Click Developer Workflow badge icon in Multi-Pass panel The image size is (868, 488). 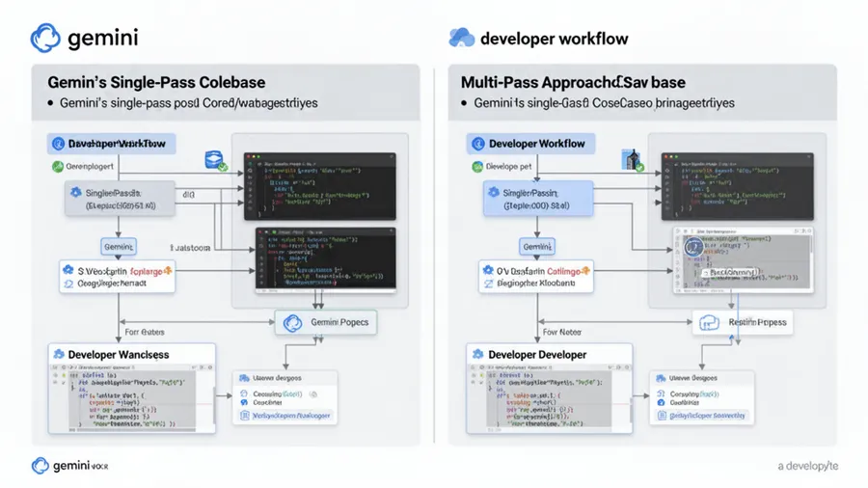click(478, 144)
